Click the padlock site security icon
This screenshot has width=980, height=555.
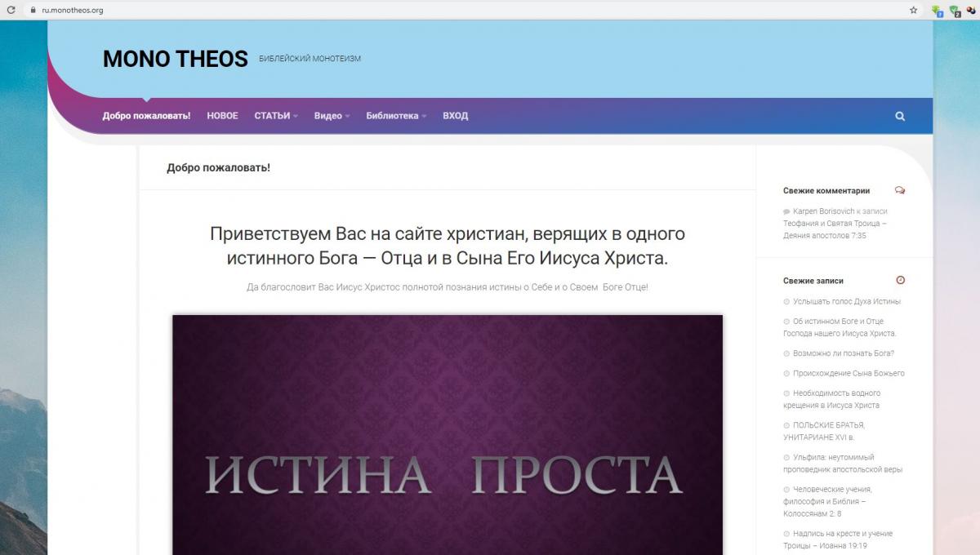click(x=33, y=11)
